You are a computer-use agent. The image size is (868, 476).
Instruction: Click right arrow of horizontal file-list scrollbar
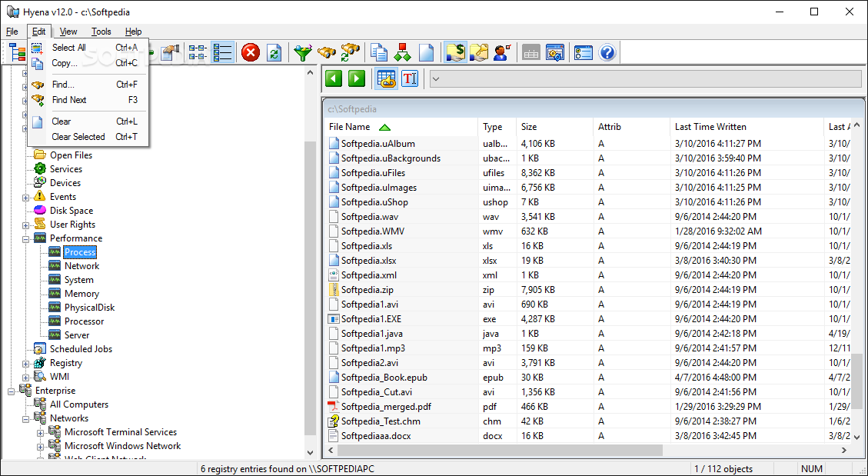coord(844,451)
